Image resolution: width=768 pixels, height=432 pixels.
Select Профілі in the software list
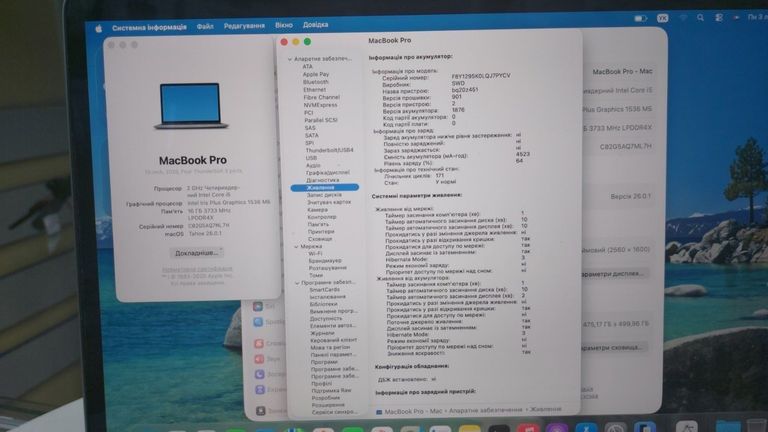pos(322,384)
